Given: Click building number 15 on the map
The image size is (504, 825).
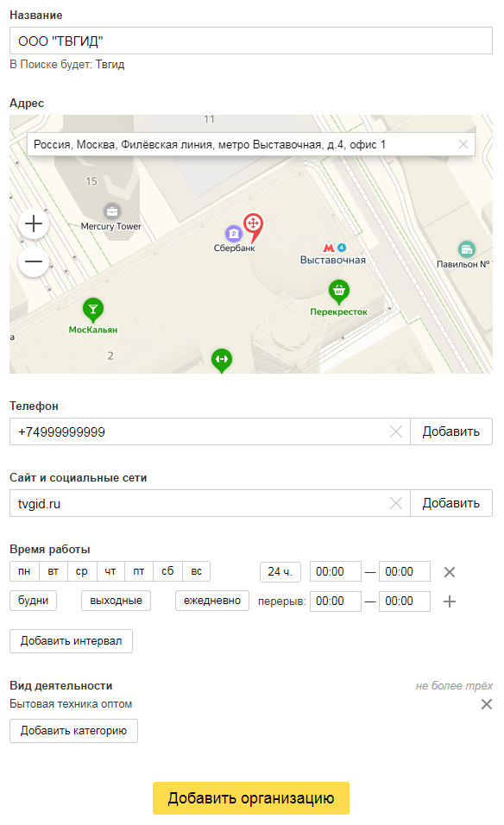Looking at the screenshot, I should point(91,181).
